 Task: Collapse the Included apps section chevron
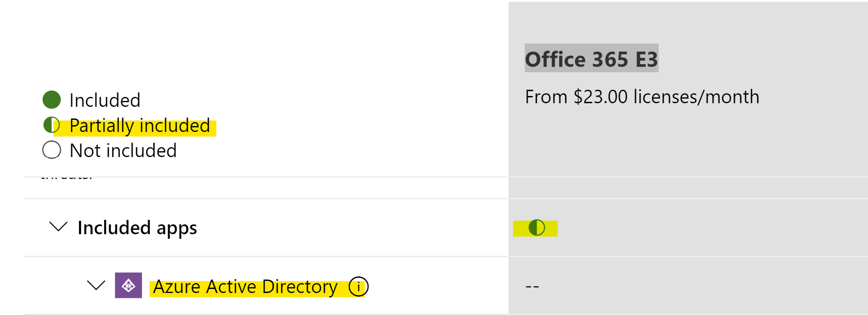[x=58, y=227]
